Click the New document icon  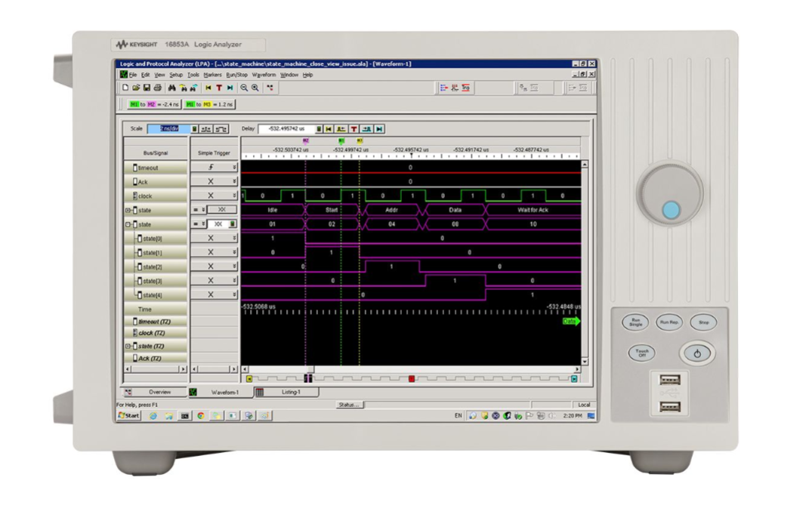(125, 87)
